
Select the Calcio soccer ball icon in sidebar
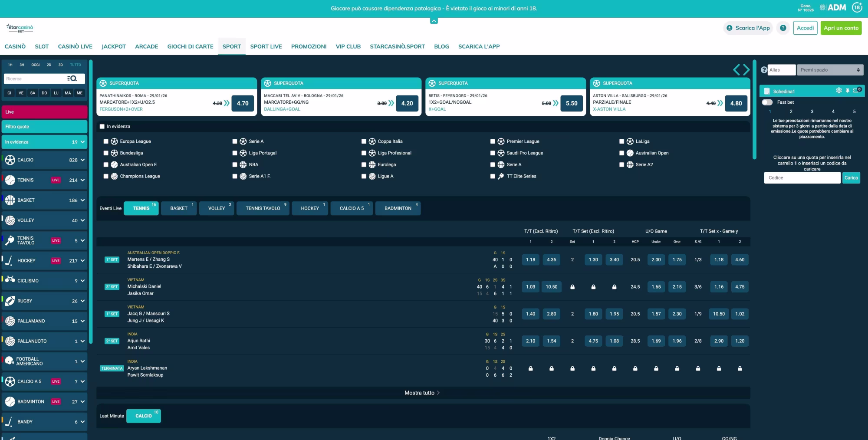pos(10,160)
